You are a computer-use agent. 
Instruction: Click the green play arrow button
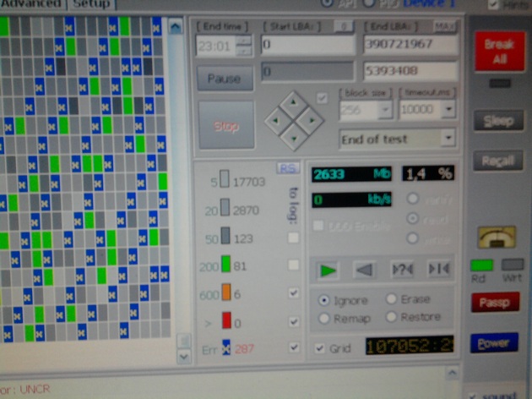pos(328,271)
